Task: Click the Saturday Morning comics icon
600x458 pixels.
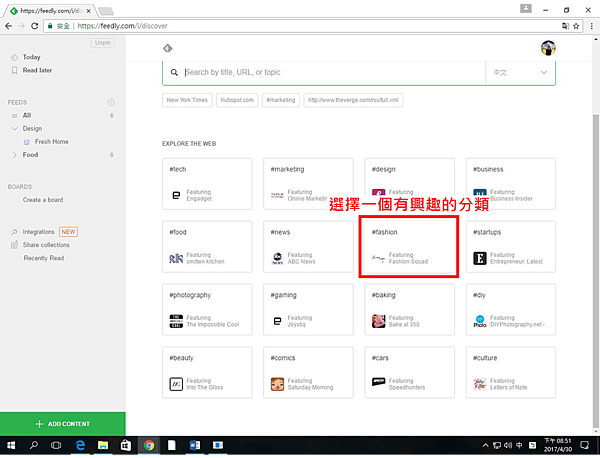Action: click(x=277, y=384)
